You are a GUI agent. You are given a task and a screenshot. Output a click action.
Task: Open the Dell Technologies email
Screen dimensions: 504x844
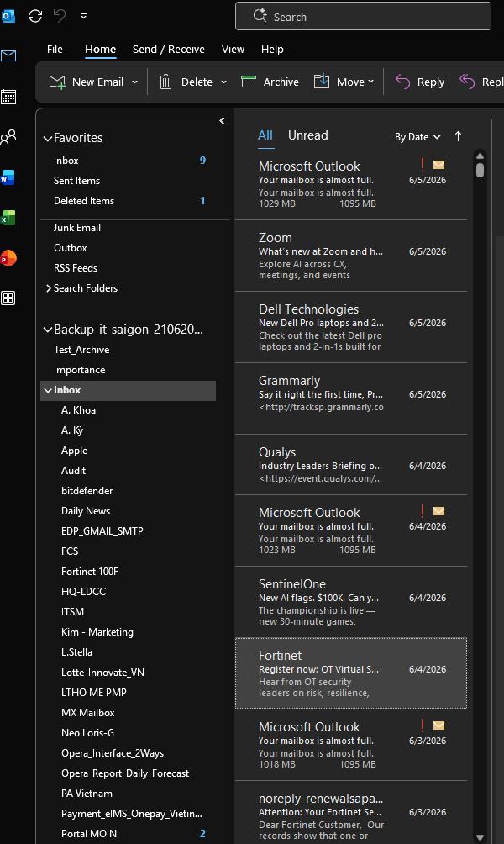(351, 327)
